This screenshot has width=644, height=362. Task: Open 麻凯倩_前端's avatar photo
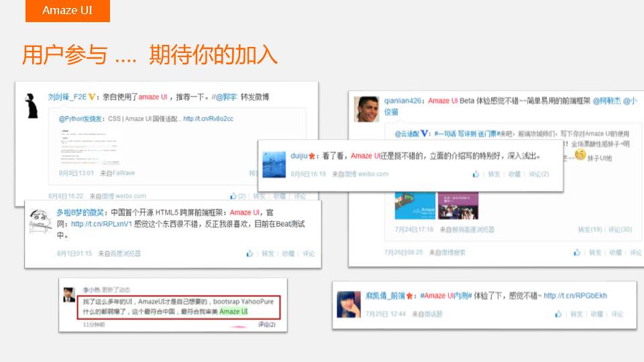click(349, 304)
